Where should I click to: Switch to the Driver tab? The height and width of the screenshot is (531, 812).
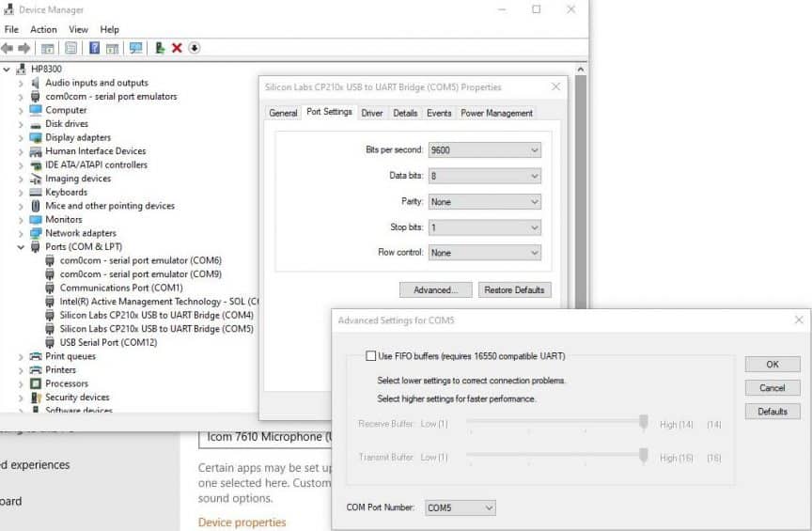[372, 113]
